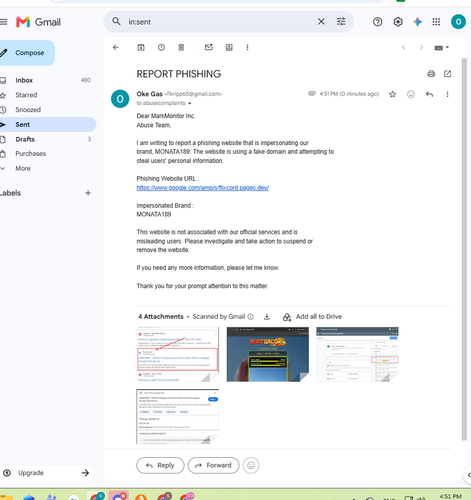Open email in new window
The image size is (471, 500).
(x=447, y=74)
